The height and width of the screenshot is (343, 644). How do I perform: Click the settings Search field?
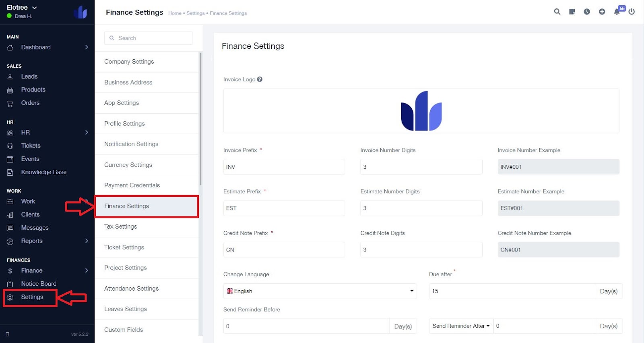point(149,38)
